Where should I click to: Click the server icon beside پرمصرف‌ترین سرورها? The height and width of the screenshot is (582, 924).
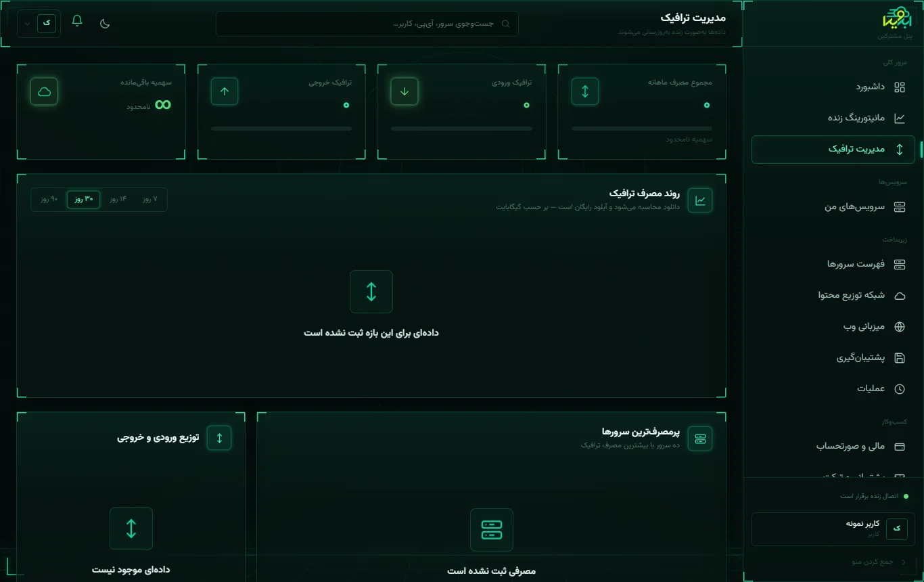(700, 439)
